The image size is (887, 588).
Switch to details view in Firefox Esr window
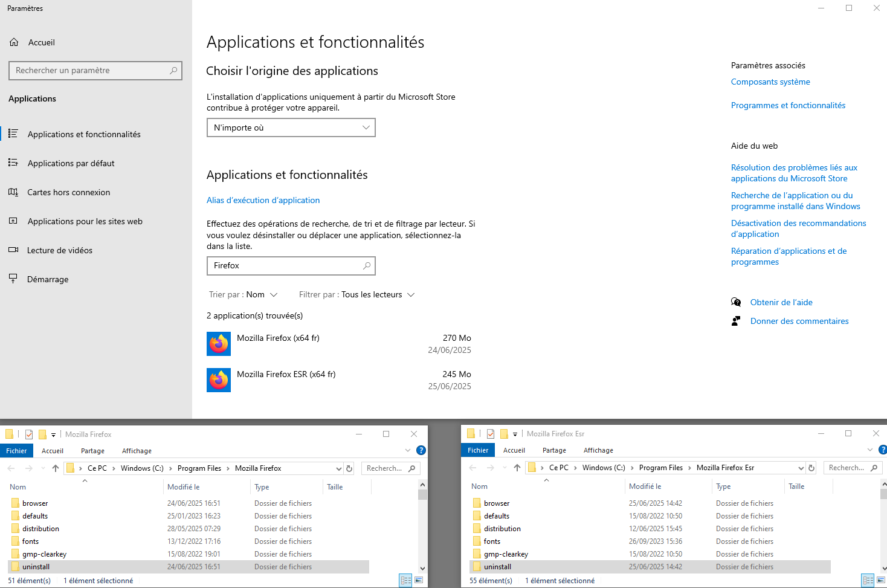tap(868, 580)
